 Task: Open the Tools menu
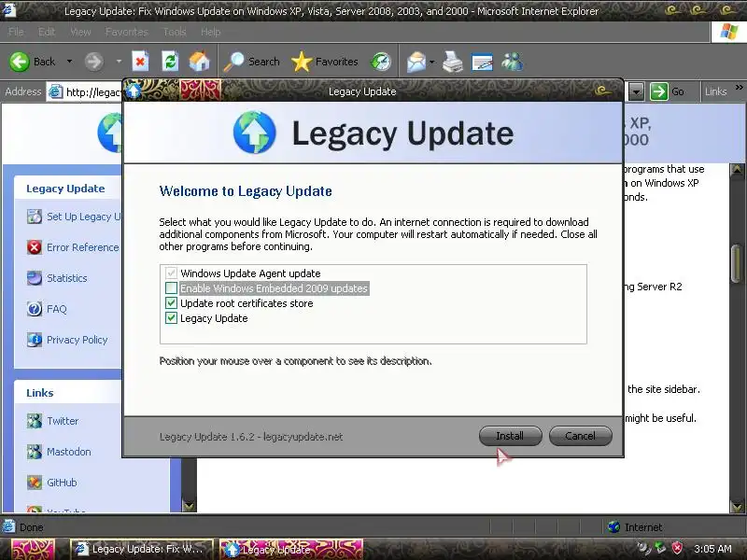point(175,32)
